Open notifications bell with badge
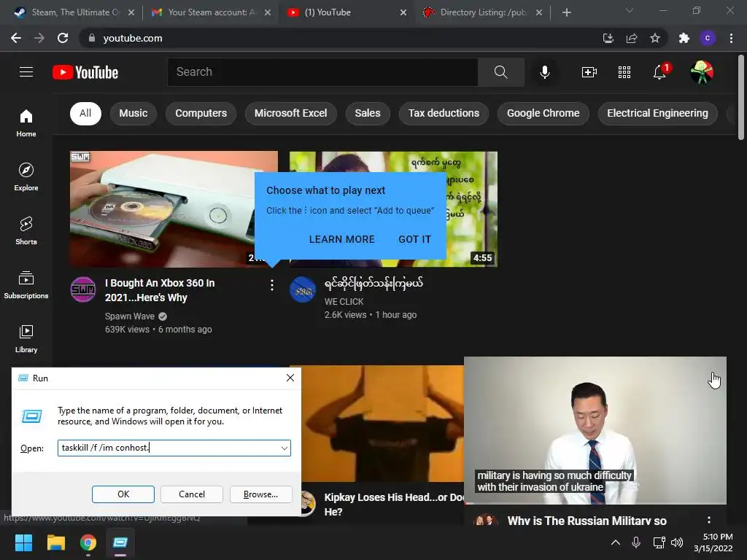 click(x=659, y=72)
